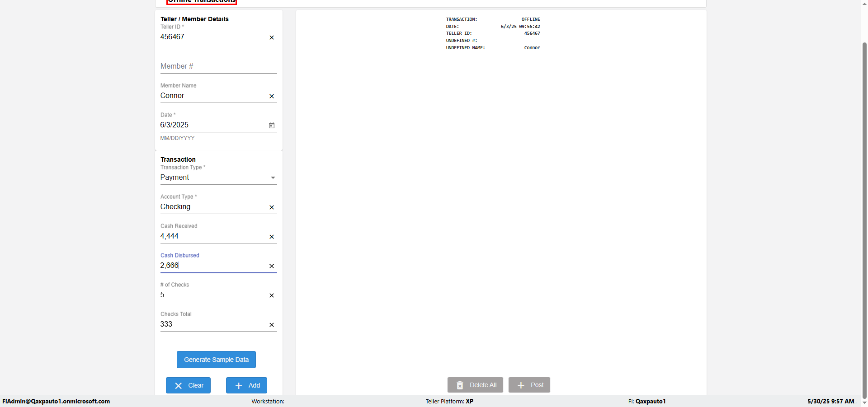The image size is (868, 407).
Task: Click the scrollbar down arrow
Action: (864, 402)
